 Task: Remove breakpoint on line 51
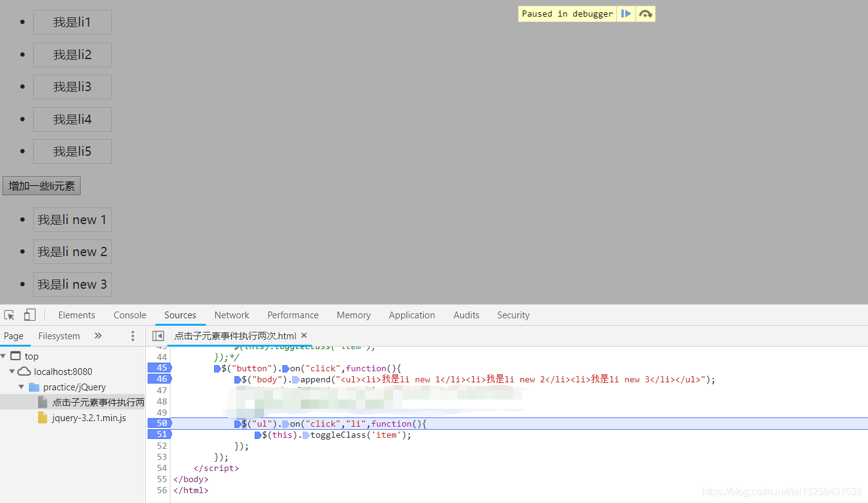click(159, 435)
